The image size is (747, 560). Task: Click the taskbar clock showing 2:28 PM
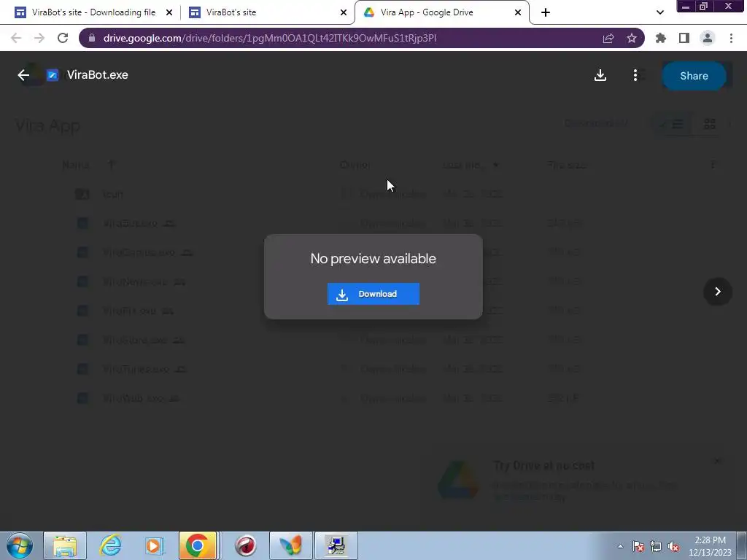coord(710,546)
